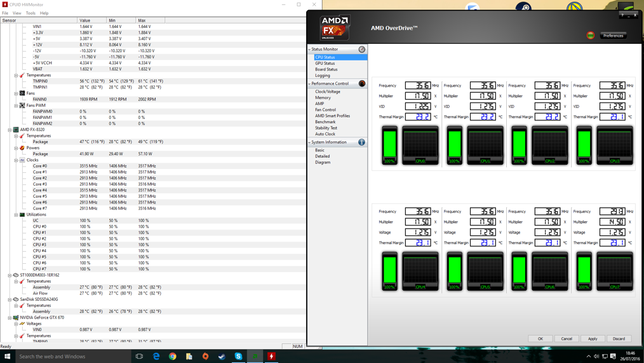Select the Core #0 clock row
Viewport: 644px width, 363px height.
153,166
